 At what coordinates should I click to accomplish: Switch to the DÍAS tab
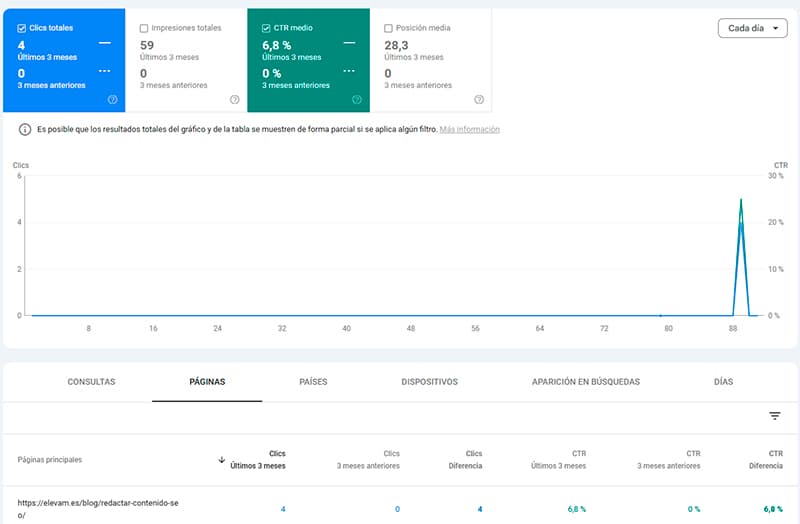pos(723,382)
